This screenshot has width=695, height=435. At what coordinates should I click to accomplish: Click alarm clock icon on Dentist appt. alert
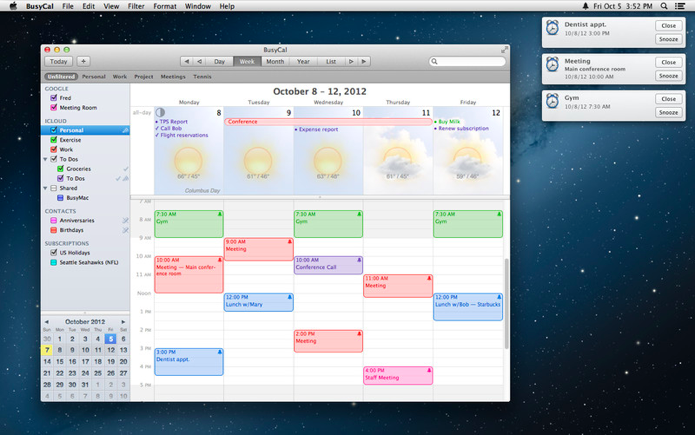[x=552, y=28]
